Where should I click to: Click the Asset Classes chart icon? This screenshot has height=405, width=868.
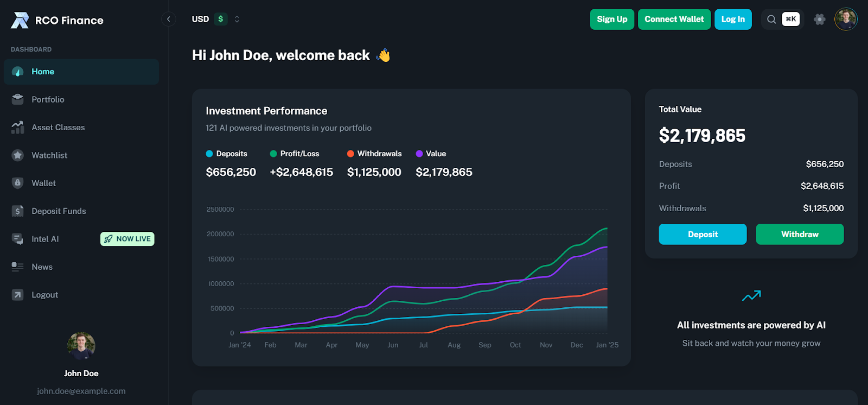click(x=18, y=128)
